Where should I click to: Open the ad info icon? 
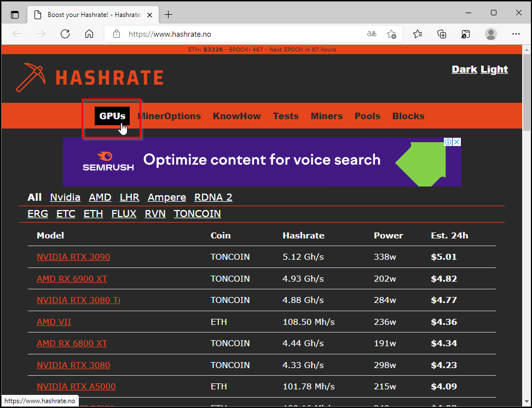click(x=448, y=142)
